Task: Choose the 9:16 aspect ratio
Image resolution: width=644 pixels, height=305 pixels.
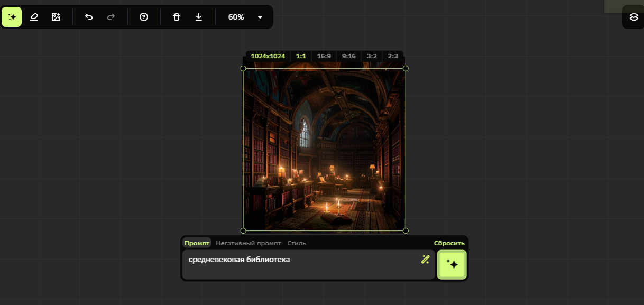Action: [349, 56]
